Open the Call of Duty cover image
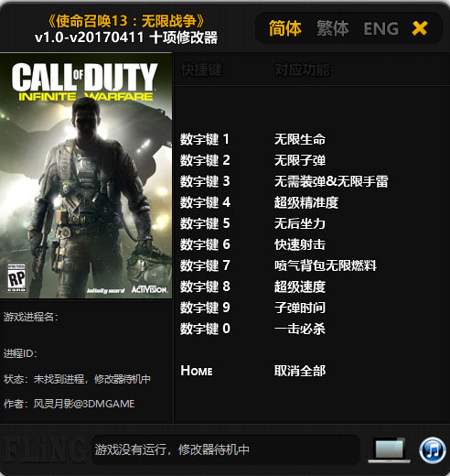This screenshot has width=450, height=476. coord(86,176)
